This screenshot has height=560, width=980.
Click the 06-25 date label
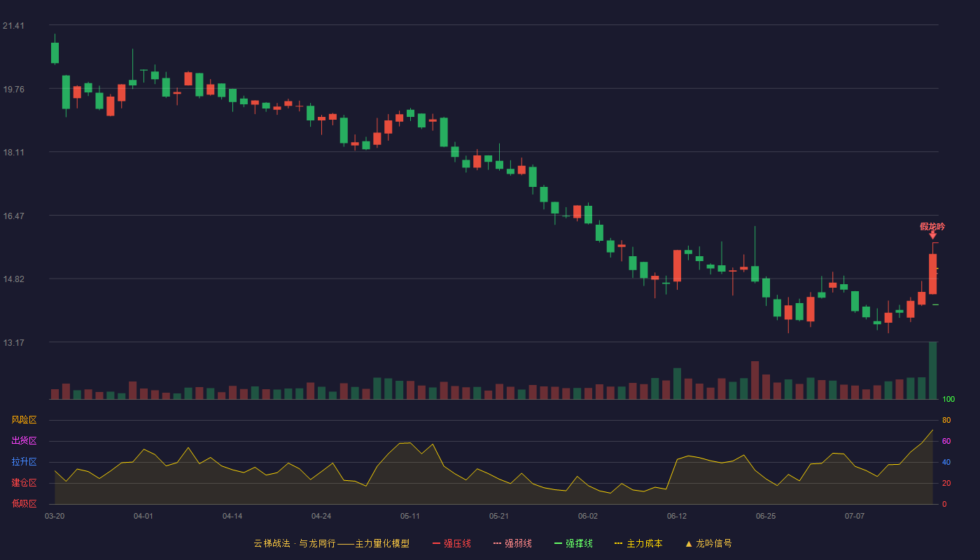(x=766, y=516)
